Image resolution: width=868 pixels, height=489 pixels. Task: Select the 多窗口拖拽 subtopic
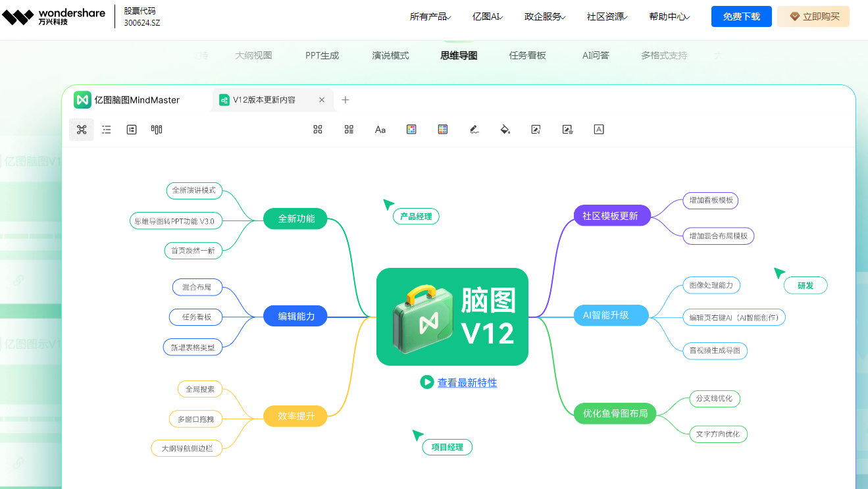(195, 419)
